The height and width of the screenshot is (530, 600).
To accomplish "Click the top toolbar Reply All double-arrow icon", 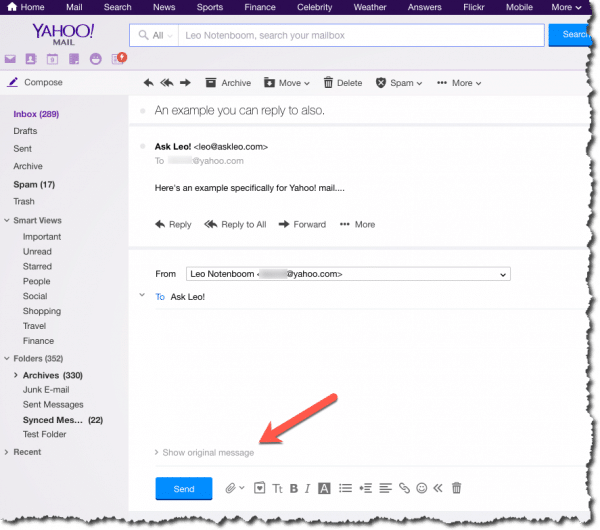I will click(x=167, y=83).
